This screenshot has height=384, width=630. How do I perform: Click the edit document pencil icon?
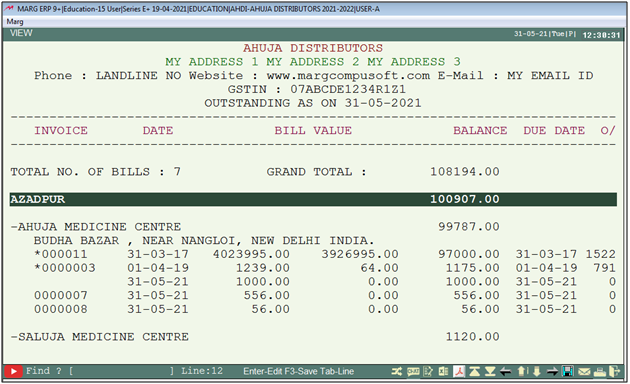[x=428, y=372]
